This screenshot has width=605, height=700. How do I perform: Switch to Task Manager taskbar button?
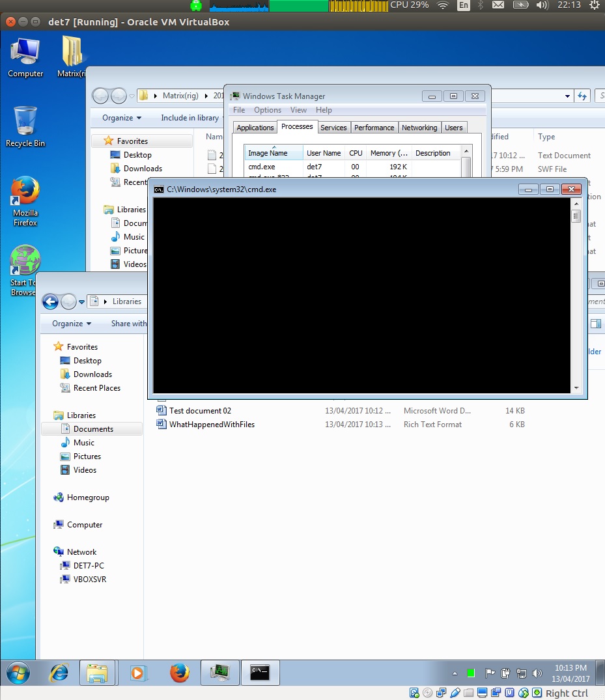[x=220, y=673]
